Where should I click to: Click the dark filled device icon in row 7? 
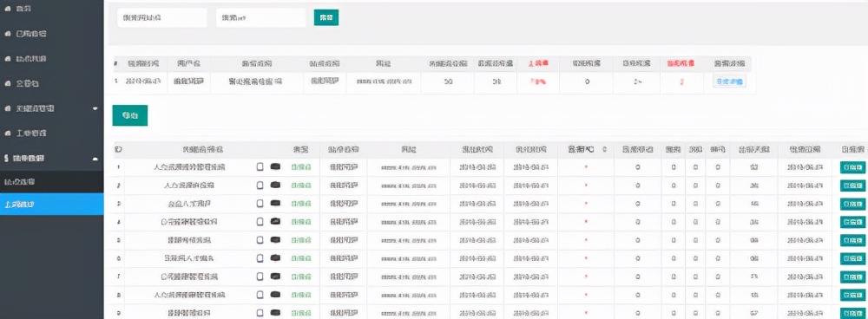tap(275, 277)
